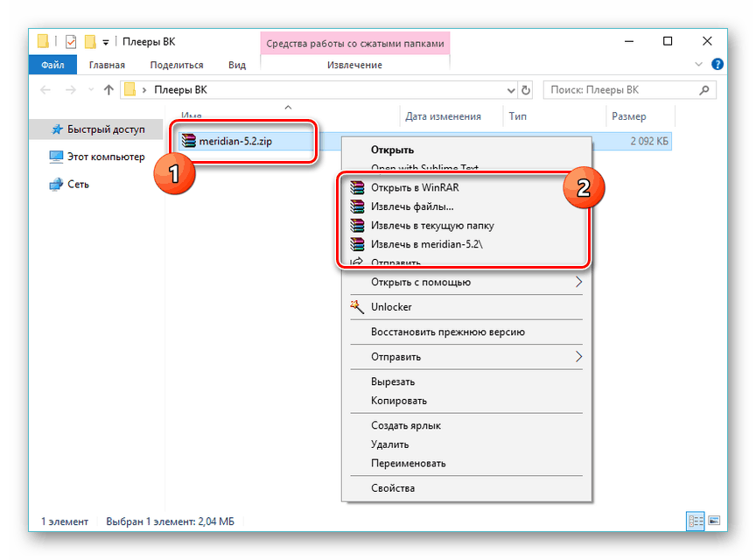Expand the ribbon chevron

(698, 64)
